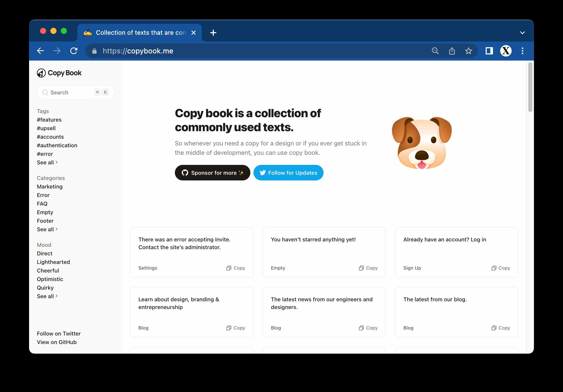Click the Follow for Updates button
This screenshot has height=392, width=563.
(x=289, y=173)
